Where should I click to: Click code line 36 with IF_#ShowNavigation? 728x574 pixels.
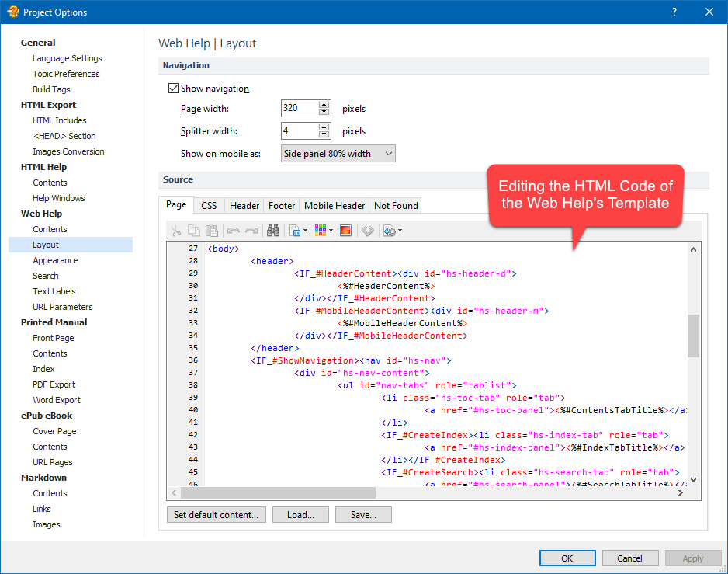pos(351,360)
